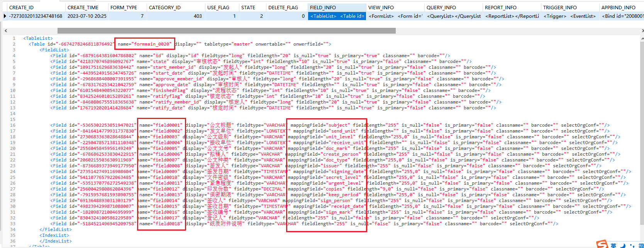Click line number 16 in the gutter

click(13, 125)
